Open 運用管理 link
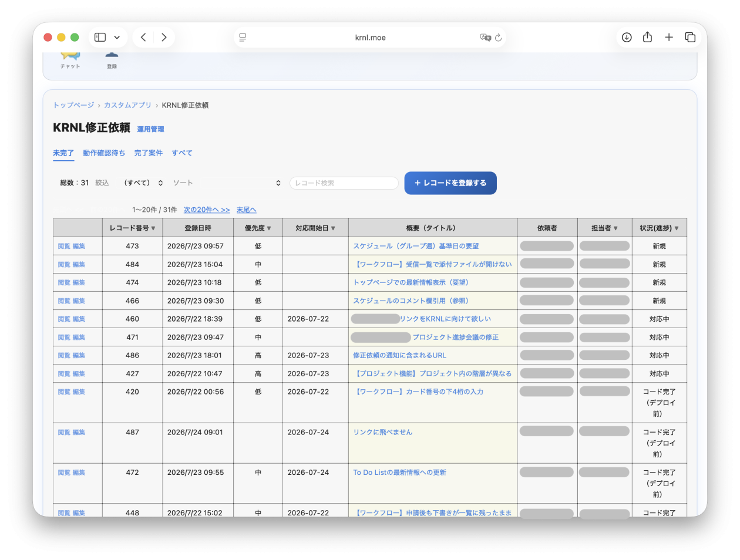This screenshot has height=560, width=740. point(150,129)
